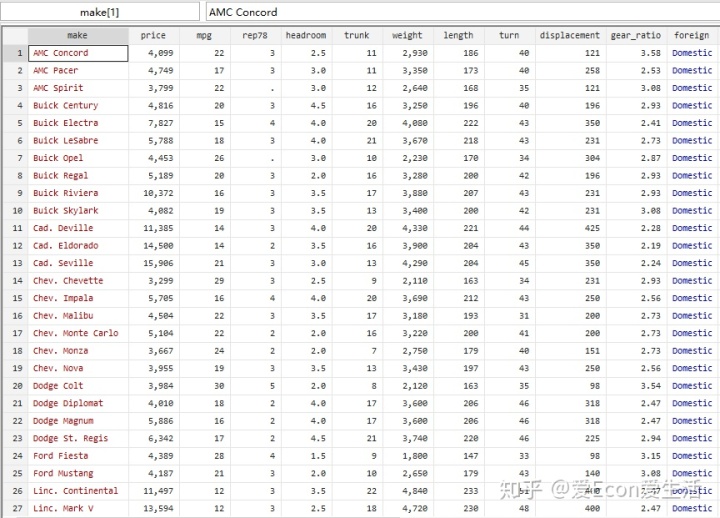Click the Chev. Chevette cell
This screenshot has height=518, width=720.
click(78, 281)
